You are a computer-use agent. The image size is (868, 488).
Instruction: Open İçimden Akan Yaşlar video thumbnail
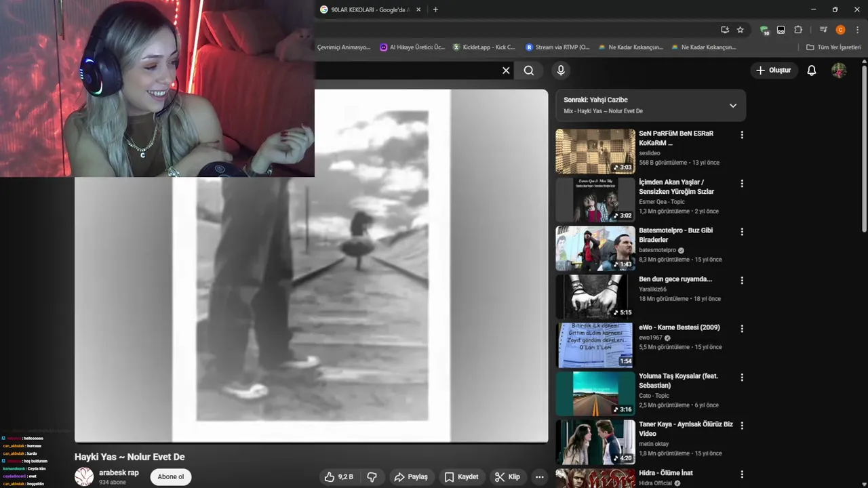click(x=595, y=200)
